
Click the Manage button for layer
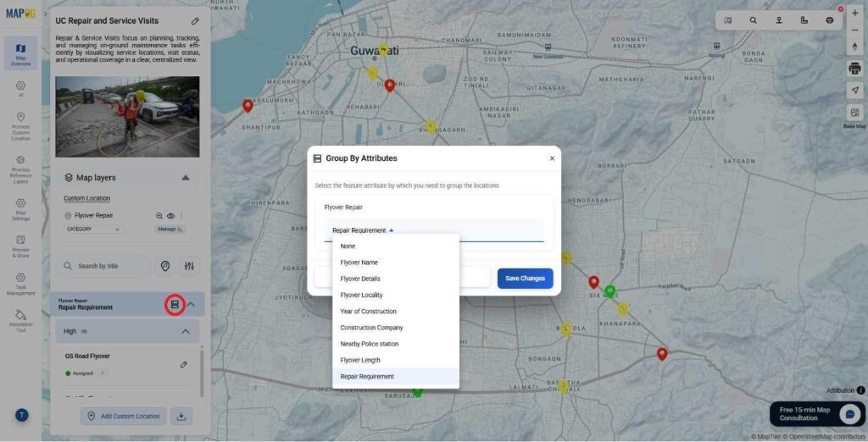point(170,229)
